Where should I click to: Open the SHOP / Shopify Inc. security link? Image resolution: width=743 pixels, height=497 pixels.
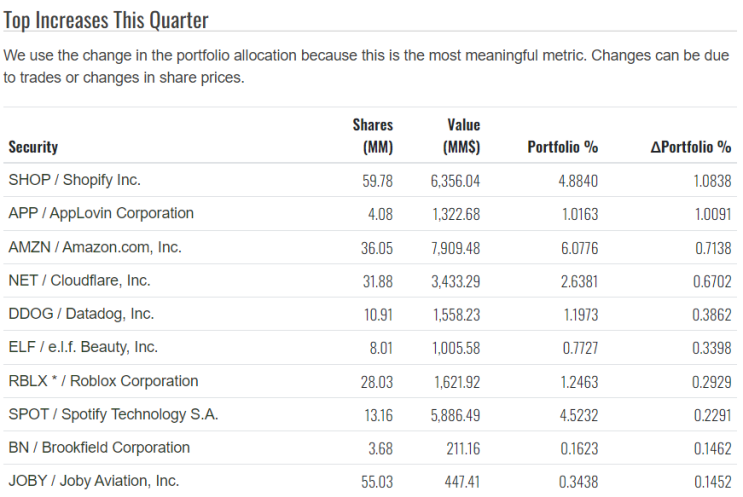[74, 180]
